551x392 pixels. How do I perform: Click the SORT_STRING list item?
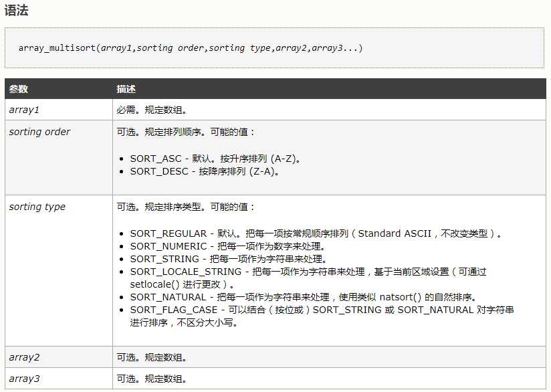point(229,259)
